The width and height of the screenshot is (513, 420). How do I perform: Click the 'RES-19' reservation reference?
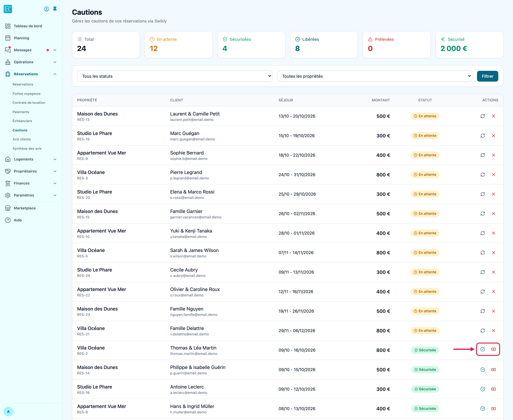tap(83, 139)
